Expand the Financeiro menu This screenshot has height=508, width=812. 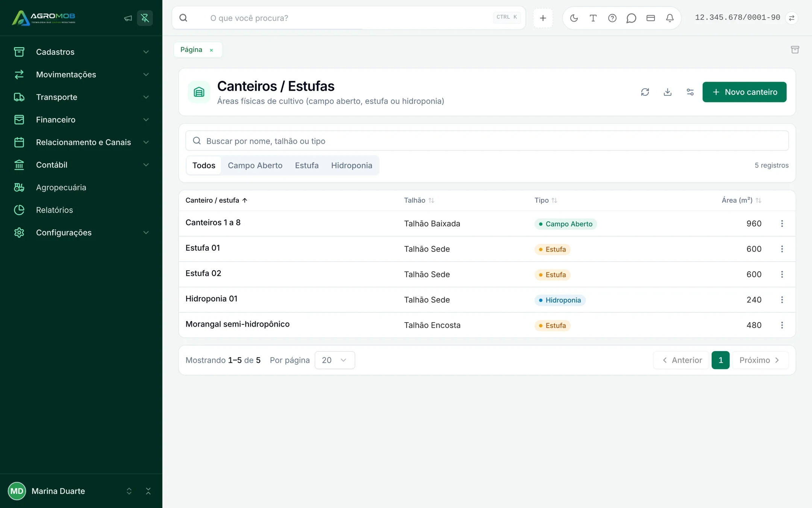pyautogui.click(x=81, y=120)
